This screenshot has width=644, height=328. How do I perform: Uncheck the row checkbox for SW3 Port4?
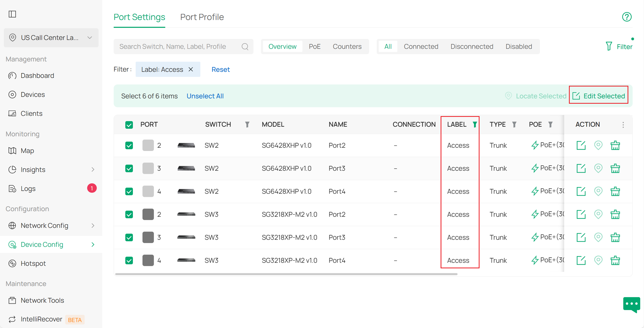pos(129,260)
